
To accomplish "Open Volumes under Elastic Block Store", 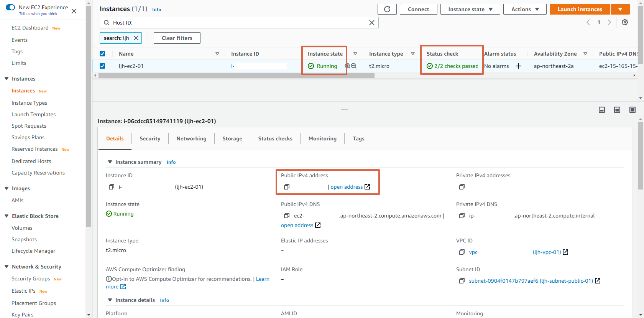I will [22, 228].
